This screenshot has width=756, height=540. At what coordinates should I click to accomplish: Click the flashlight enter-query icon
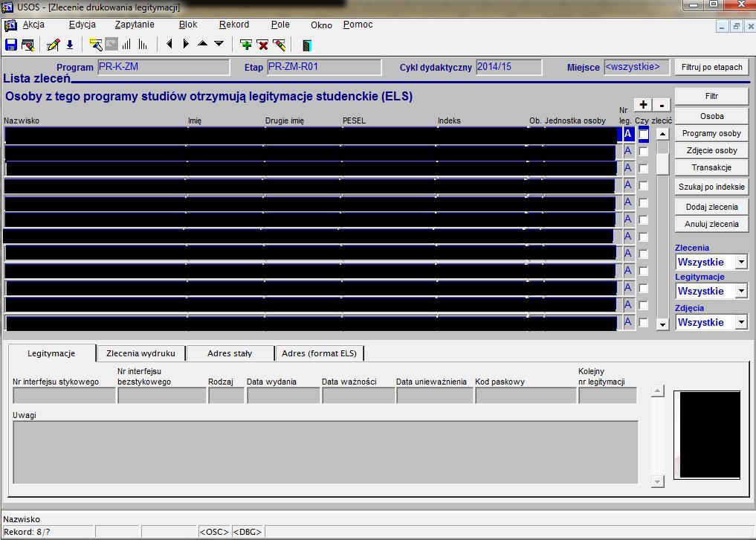point(95,45)
